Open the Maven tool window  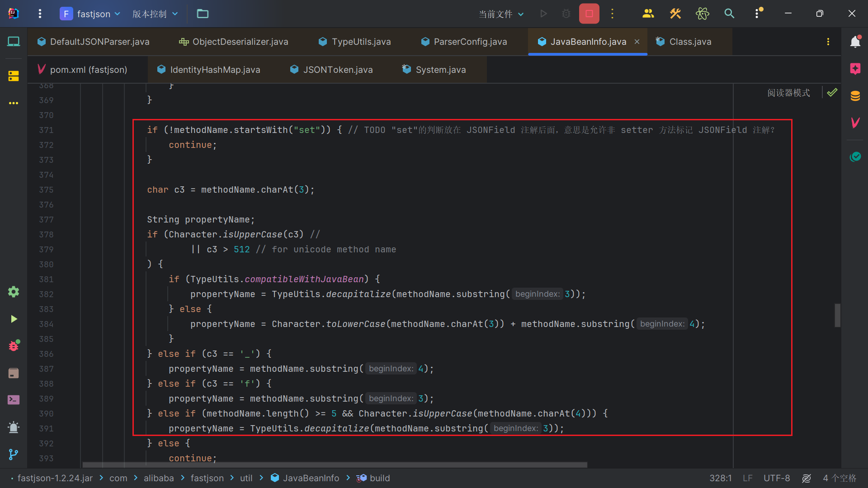(855, 123)
